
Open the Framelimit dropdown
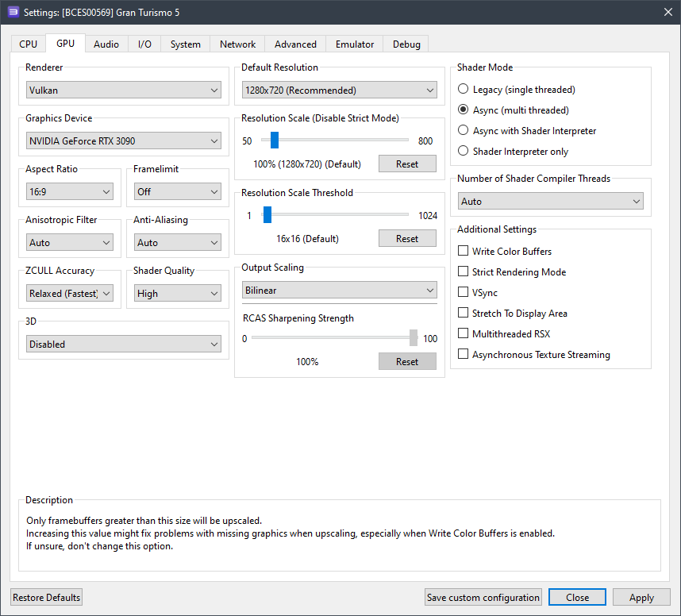point(177,192)
